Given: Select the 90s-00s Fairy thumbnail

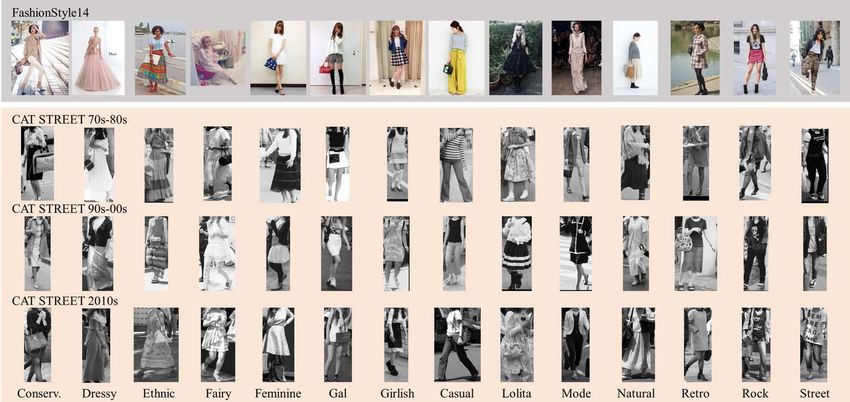Looking at the screenshot, I should click(x=216, y=254).
